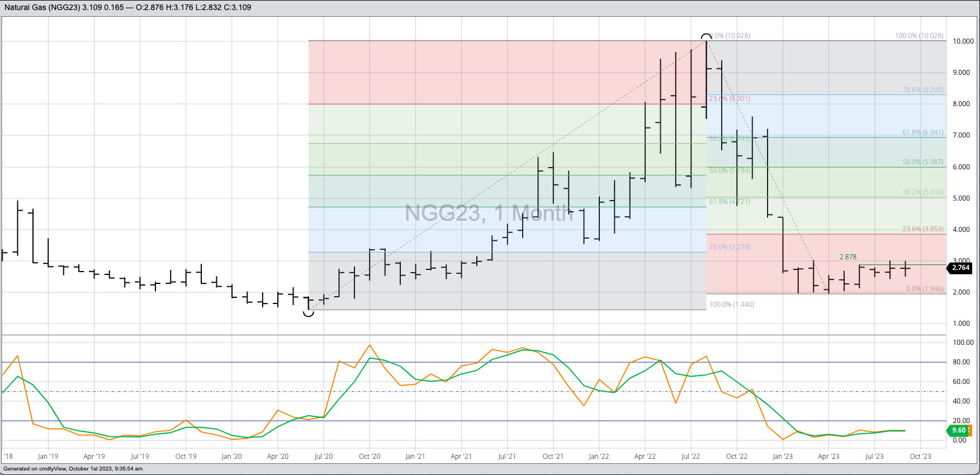The image size is (980, 475).
Task: Click the 78.6% (8.298) Fibonacci label
Action: click(x=922, y=90)
